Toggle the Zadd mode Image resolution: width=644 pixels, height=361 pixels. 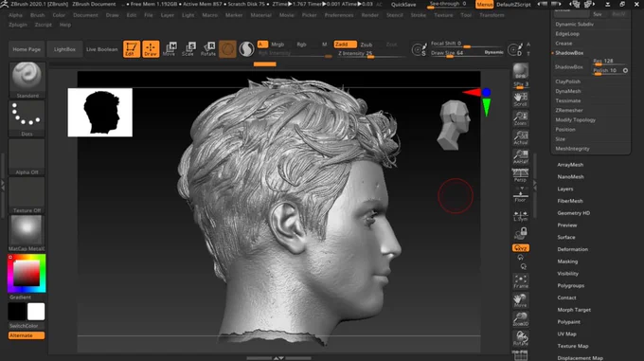click(345, 44)
